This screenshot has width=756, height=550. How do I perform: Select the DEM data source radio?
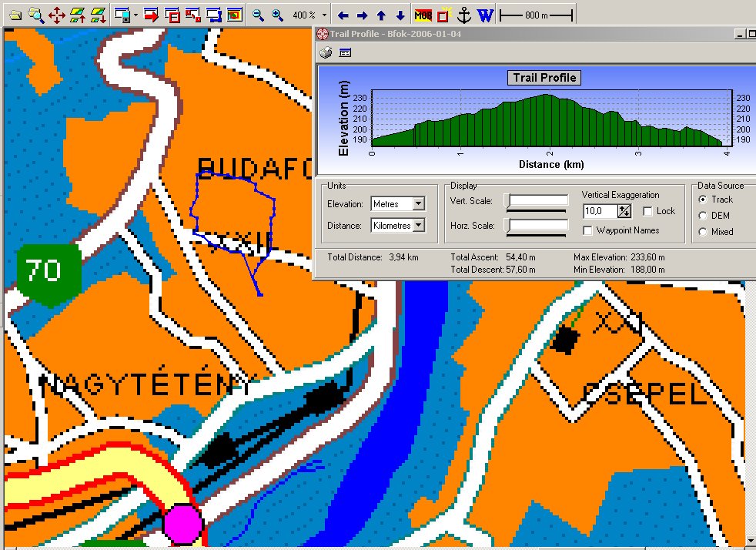[x=703, y=216]
